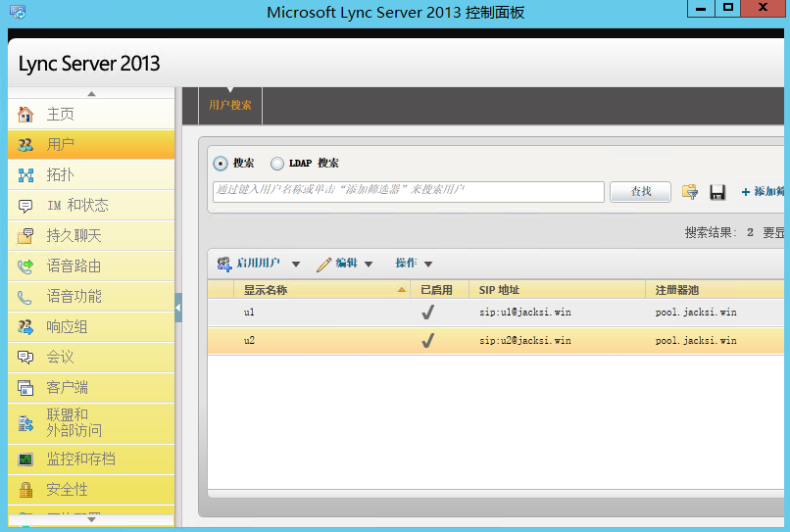Image resolution: width=790 pixels, height=532 pixels.
Task: Click the 响应组 icon
Action: [25, 327]
